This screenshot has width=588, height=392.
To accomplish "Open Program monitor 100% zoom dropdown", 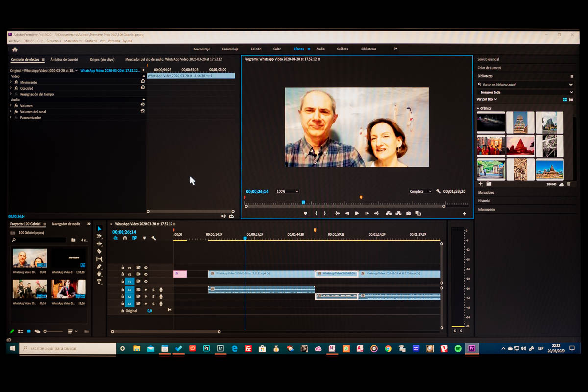I will [287, 191].
